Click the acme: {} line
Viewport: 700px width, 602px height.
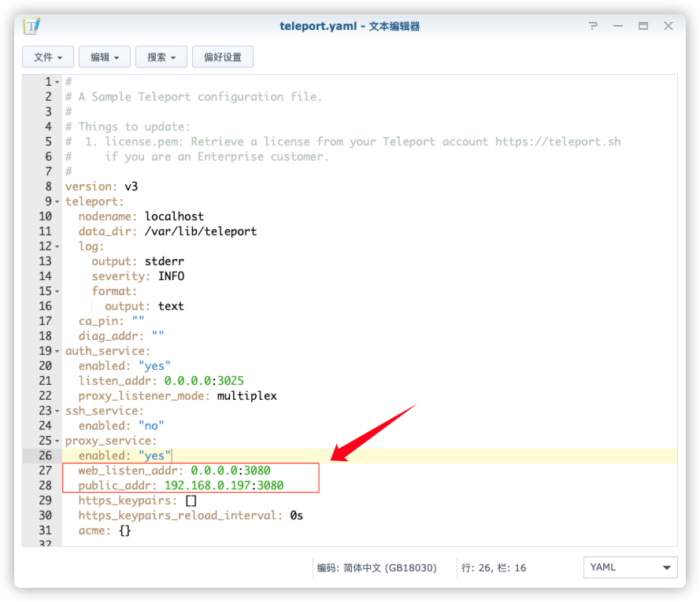pyautogui.click(x=105, y=530)
